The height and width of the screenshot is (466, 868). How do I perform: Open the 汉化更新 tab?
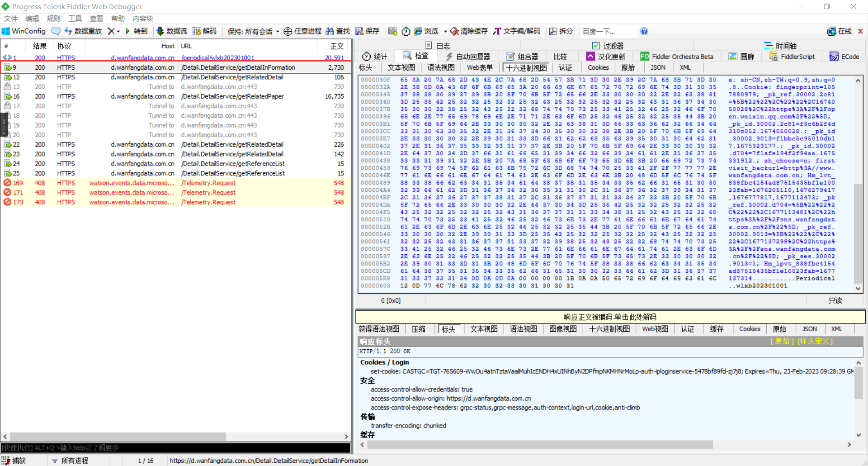pos(606,57)
